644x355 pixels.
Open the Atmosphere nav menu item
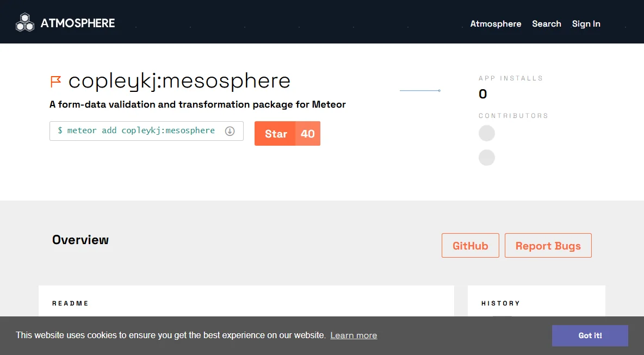(x=496, y=24)
